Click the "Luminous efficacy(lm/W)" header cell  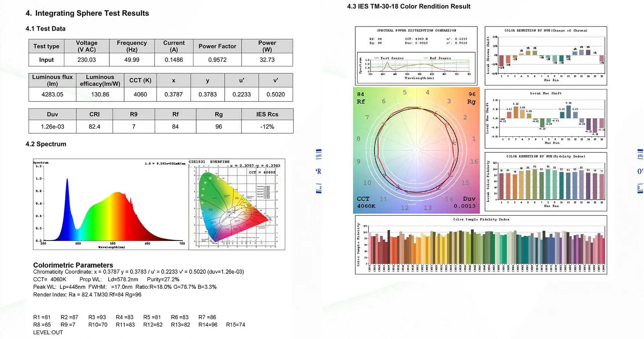(100, 80)
